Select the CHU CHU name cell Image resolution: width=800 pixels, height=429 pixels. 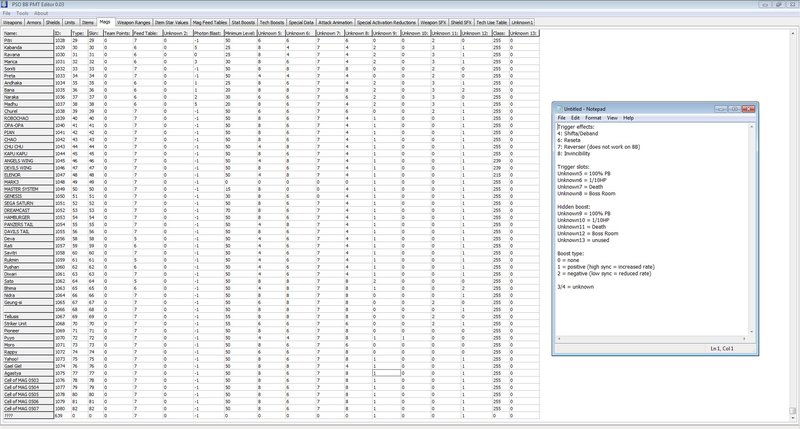click(28, 146)
